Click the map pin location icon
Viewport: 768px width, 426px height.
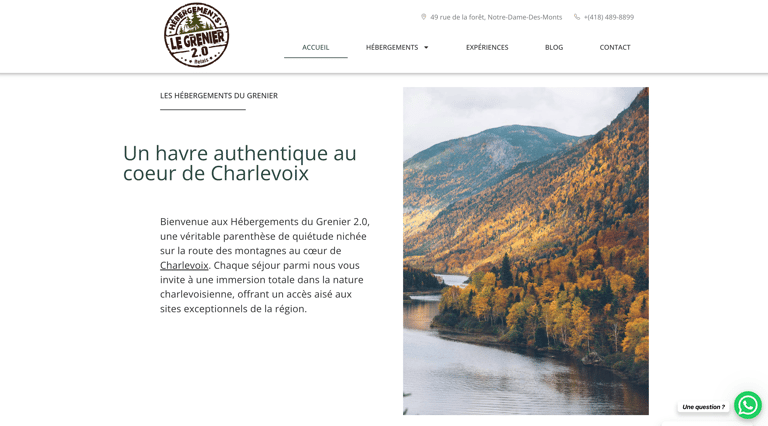[424, 17]
